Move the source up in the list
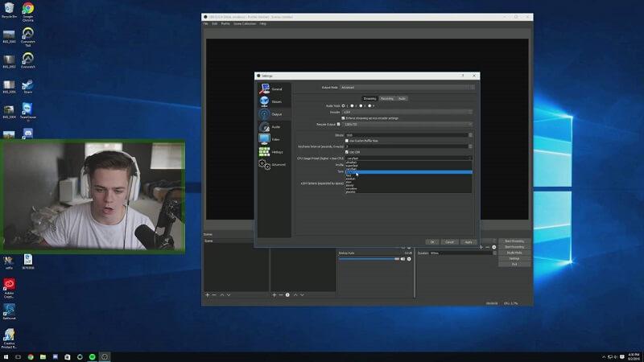 click(295, 294)
